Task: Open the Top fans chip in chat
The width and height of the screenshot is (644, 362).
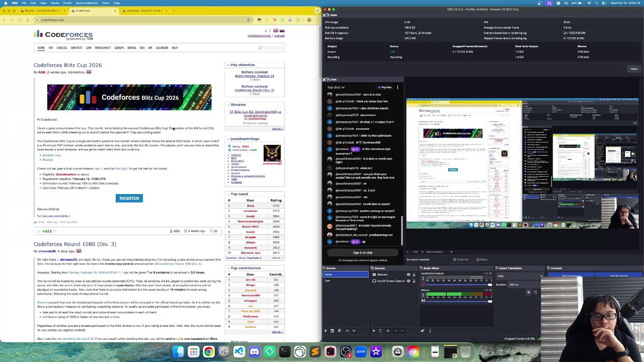Action: [385, 87]
